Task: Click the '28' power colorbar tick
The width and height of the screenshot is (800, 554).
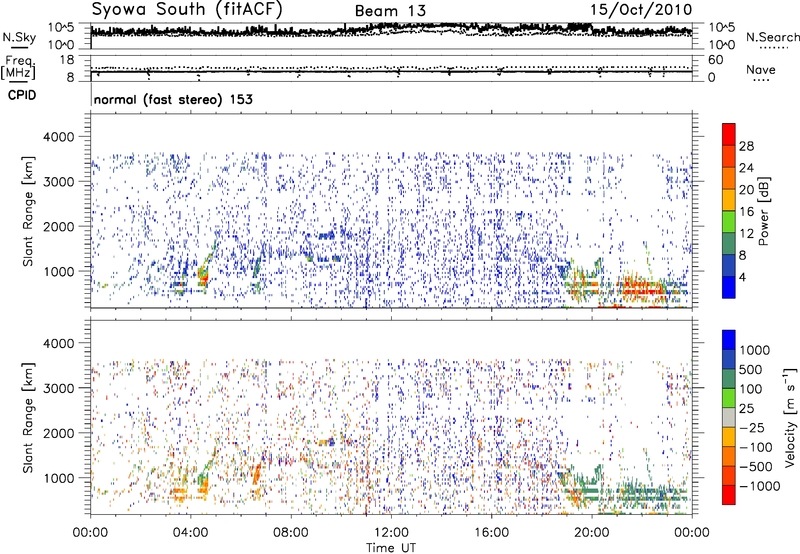Action: 746,146
